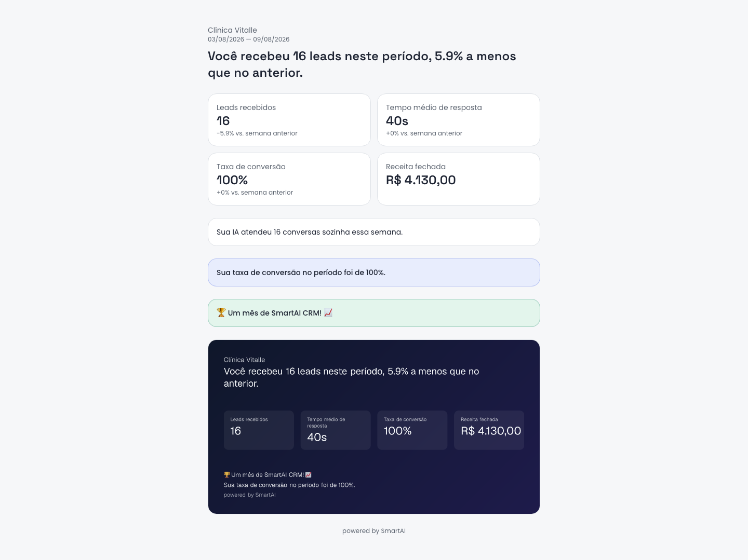Click the chart emoji after SmartAI CRM

[x=328, y=312]
